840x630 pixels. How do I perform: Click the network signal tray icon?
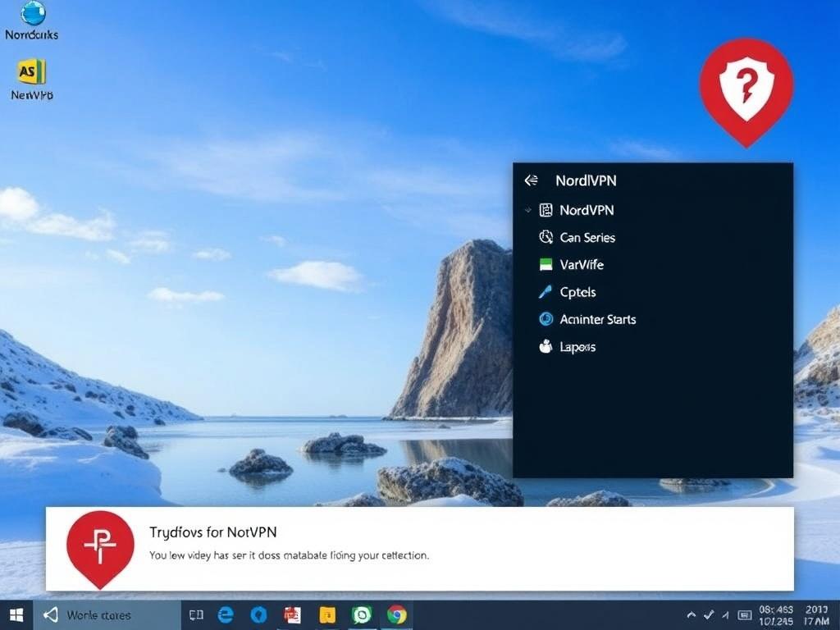[x=725, y=615]
